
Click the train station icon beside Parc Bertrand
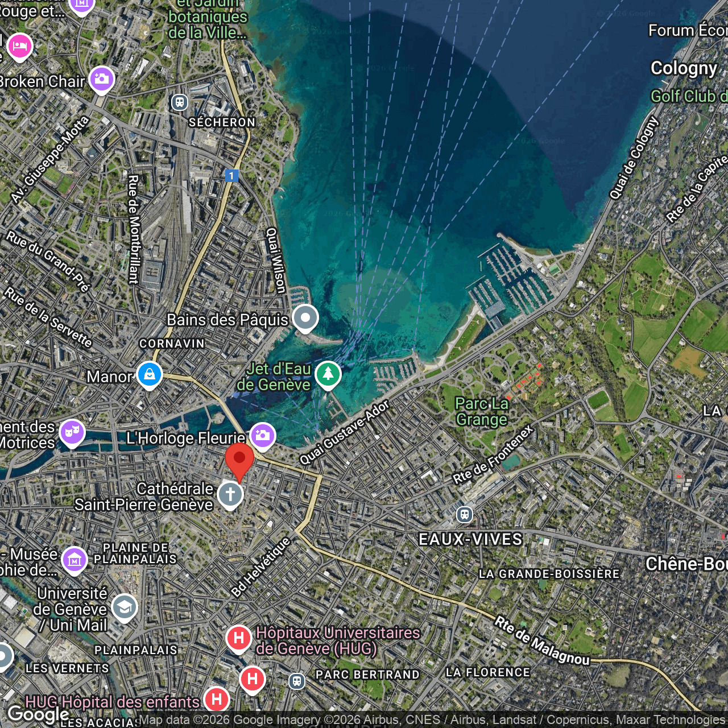point(296,681)
